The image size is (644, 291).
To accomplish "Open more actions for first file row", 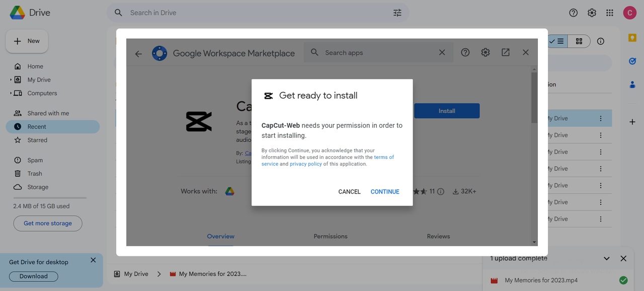I will click(x=600, y=119).
